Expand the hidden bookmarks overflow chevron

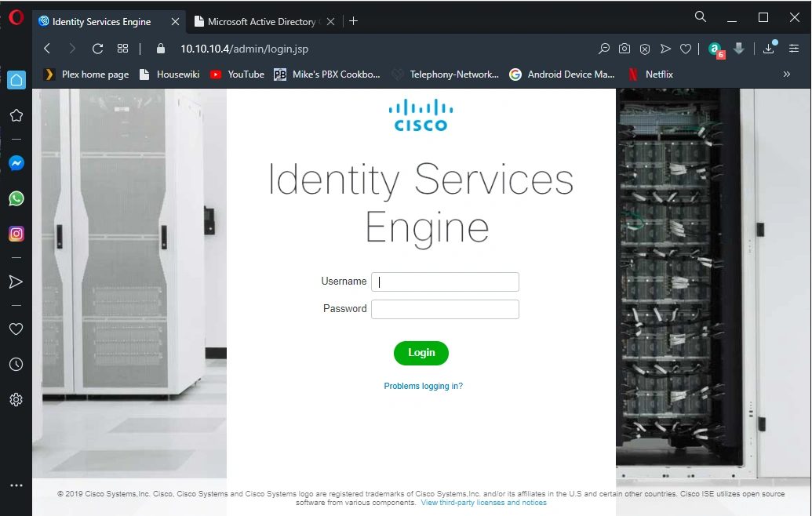click(787, 74)
